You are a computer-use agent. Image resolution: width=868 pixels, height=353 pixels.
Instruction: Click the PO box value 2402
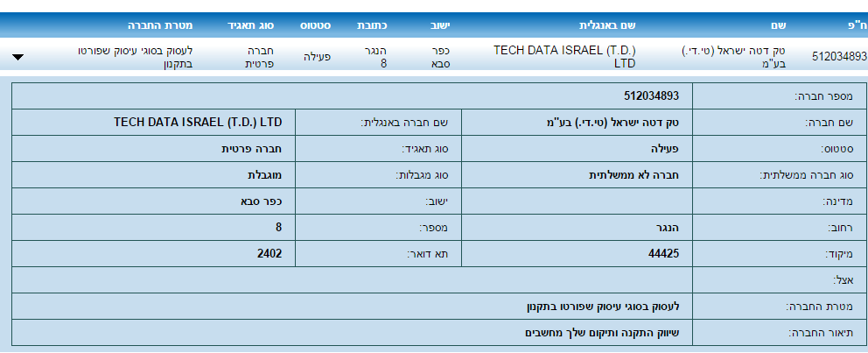(271, 253)
